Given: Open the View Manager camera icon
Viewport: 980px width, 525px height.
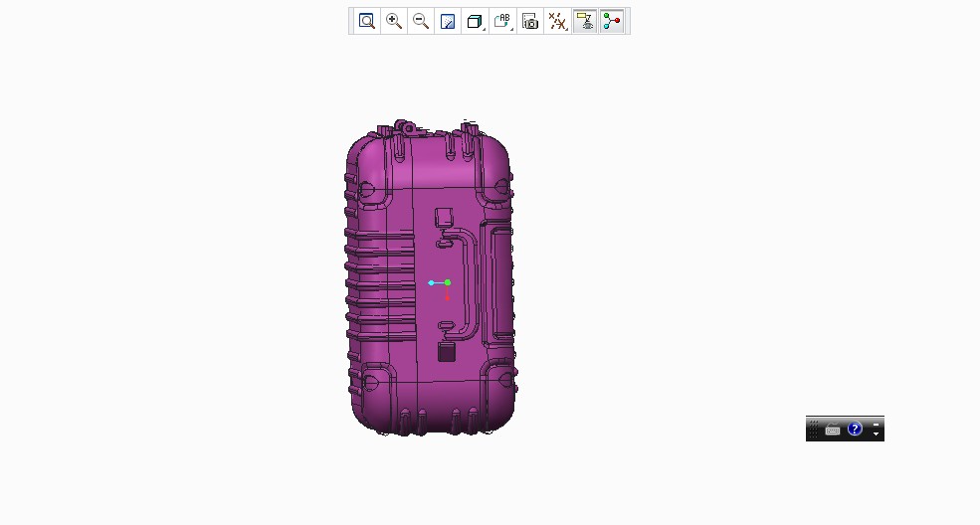Looking at the screenshot, I should [530, 21].
